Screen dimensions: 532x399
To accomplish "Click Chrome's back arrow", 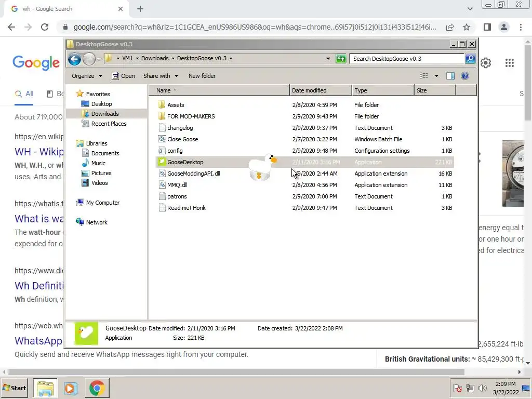I will point(11,27).
